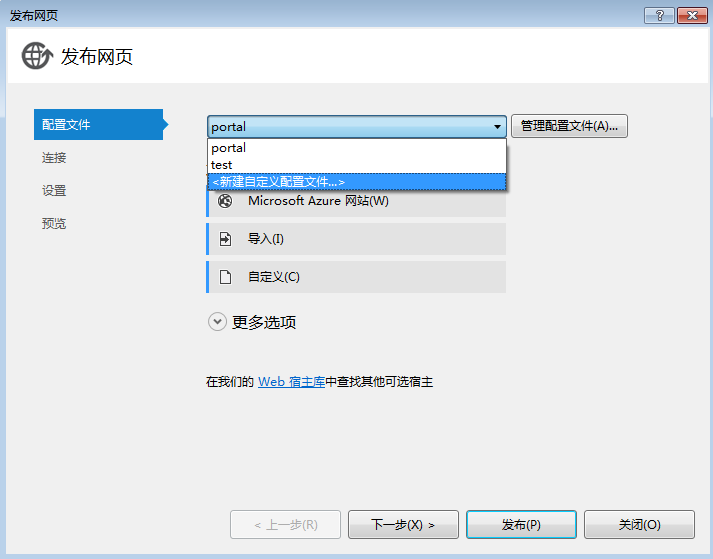Choose the 自定义(C) publish target
This screenshot has width=713, height=559.
pos(356,277)
